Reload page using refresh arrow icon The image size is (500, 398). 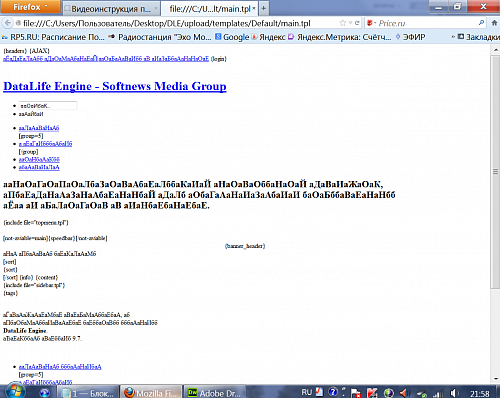pyautogui.click(x=357, y=23)
